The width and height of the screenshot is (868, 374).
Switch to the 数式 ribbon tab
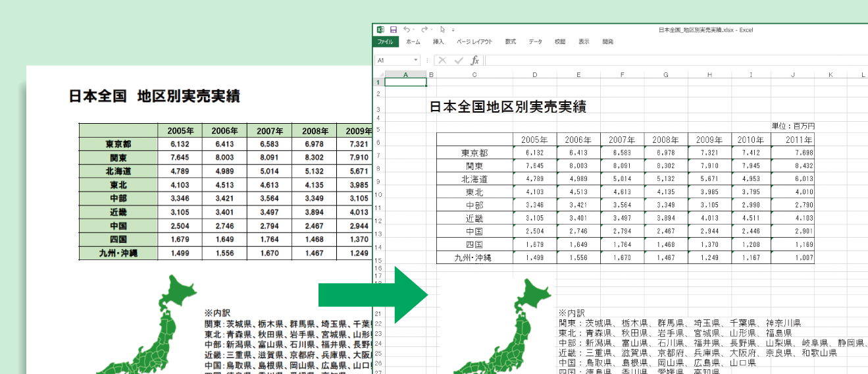(510, 41)
